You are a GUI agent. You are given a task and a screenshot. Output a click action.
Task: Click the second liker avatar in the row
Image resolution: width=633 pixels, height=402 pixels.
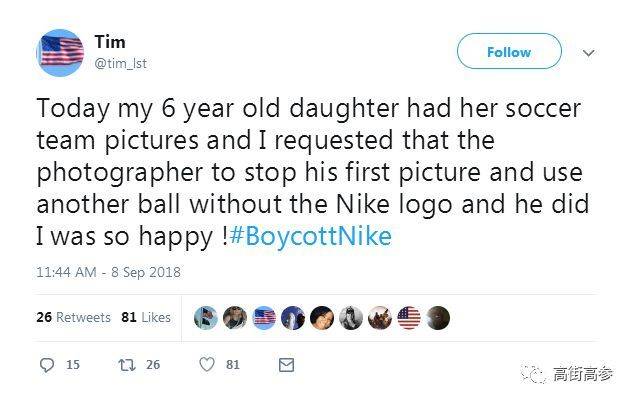tap(235, 318)
